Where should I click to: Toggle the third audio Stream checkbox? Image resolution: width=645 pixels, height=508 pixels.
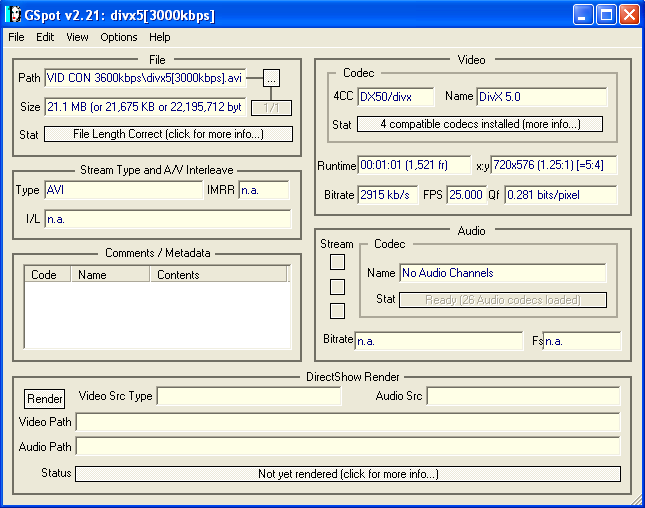pos(337,311)
